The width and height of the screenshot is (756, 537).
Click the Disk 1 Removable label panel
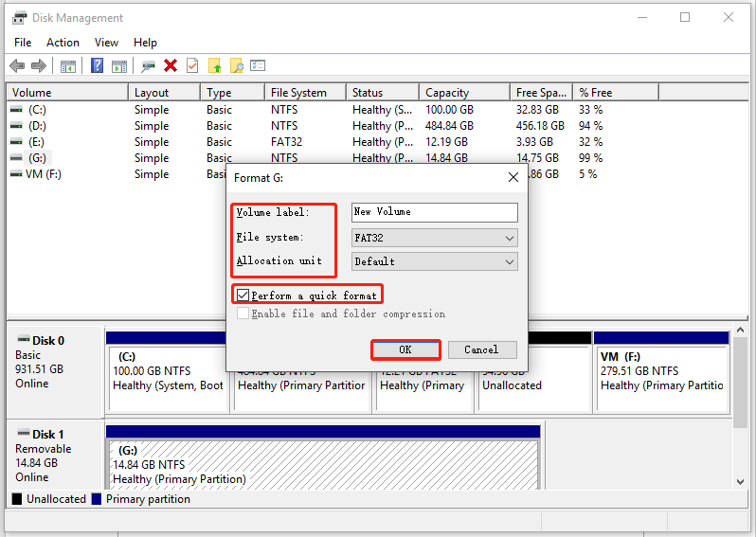56,456
